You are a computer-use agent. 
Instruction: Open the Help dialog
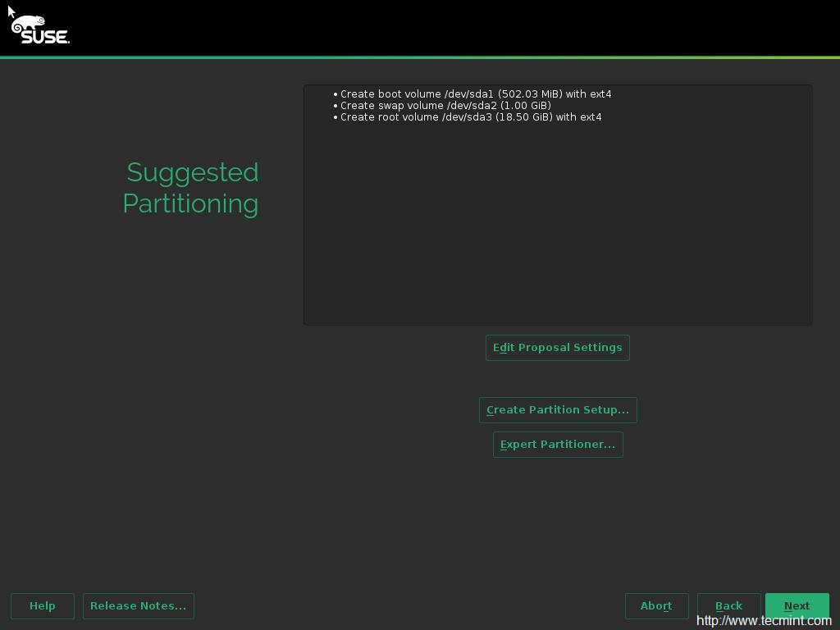tap(43, 606)
